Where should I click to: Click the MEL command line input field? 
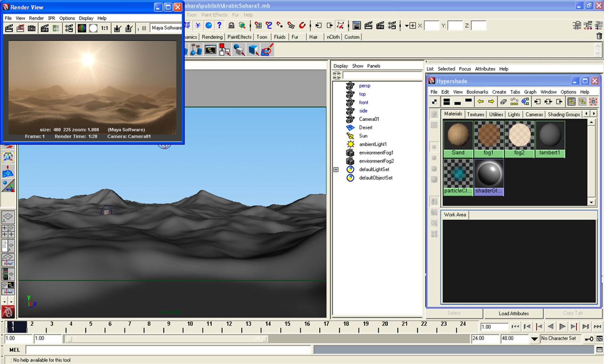pyautogui.click(x=168, y=350)
